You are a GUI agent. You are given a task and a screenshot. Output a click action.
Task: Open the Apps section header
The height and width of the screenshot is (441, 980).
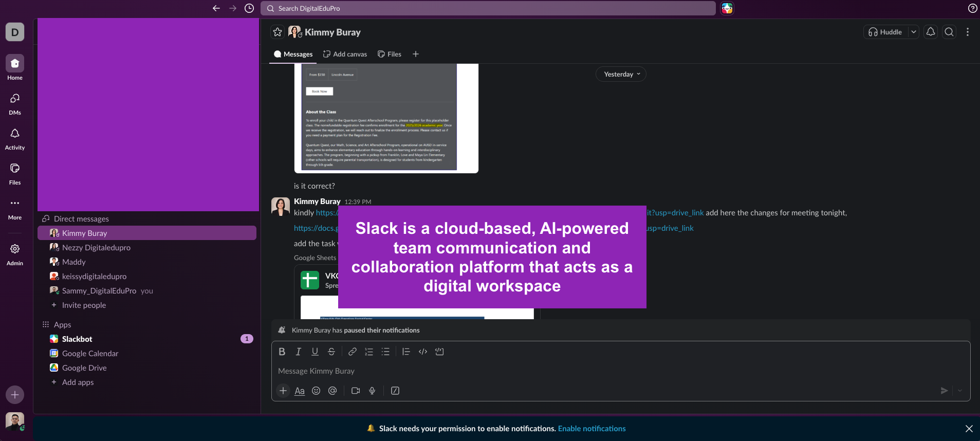[x=62, y=324]
